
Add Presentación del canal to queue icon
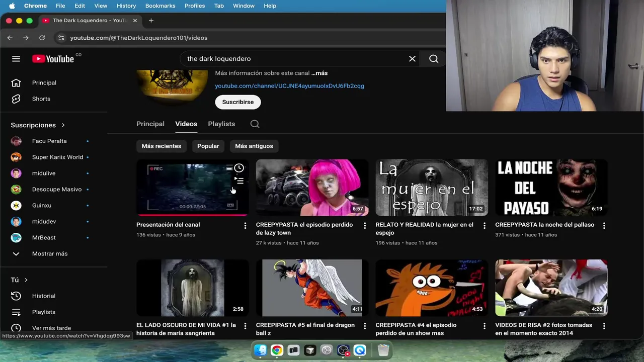pyautogui.click(x=239, y=180)
